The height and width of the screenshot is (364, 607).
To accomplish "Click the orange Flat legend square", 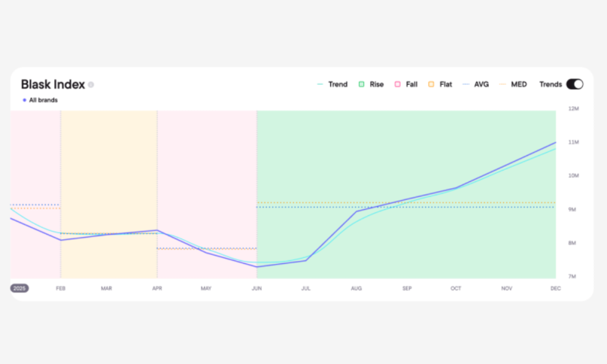I will 432,84.
